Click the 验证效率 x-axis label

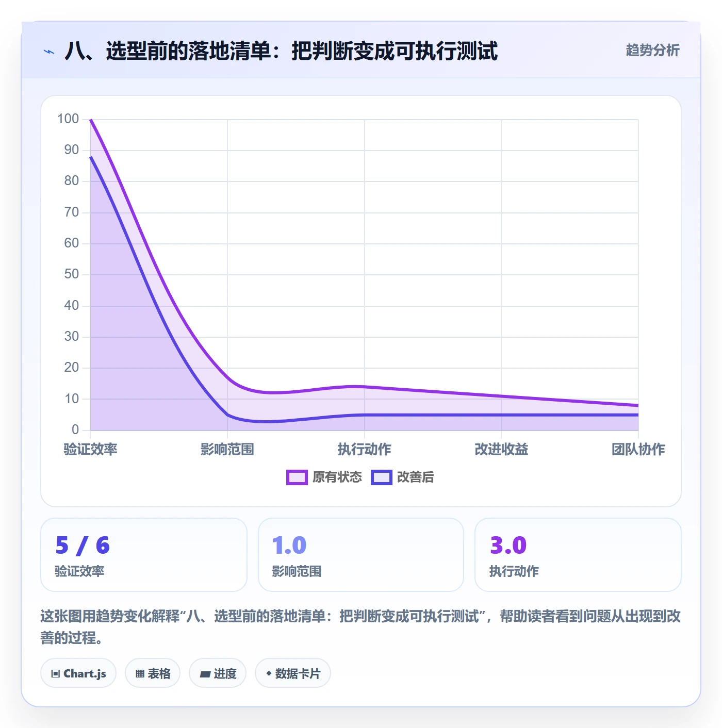tap(91, 449)
